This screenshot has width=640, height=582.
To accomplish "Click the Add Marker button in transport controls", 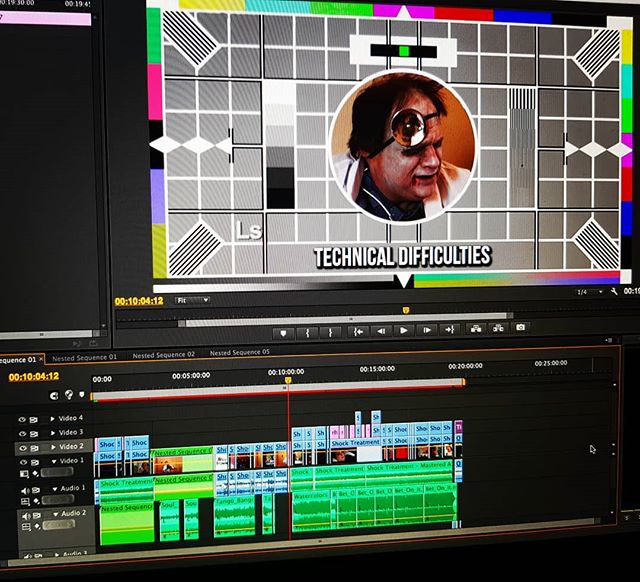I will (x=284, y=332).
